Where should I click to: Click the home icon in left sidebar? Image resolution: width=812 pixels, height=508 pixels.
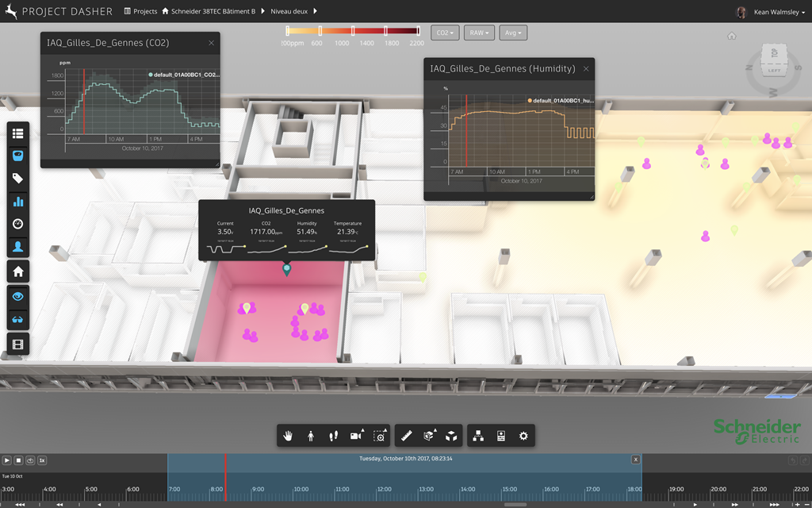[x=18, y=271]
